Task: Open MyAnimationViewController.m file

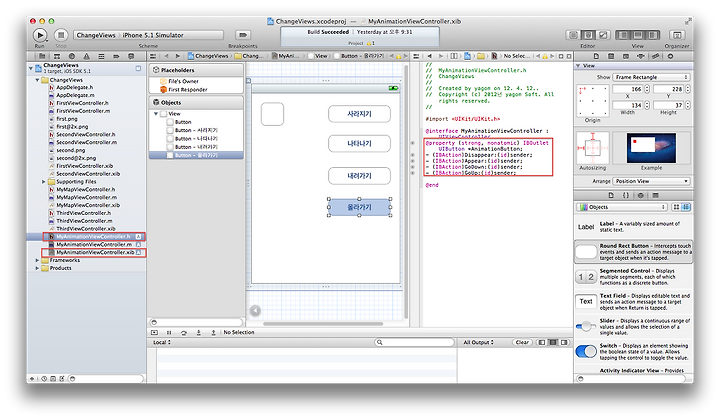Action: point(94,245)
